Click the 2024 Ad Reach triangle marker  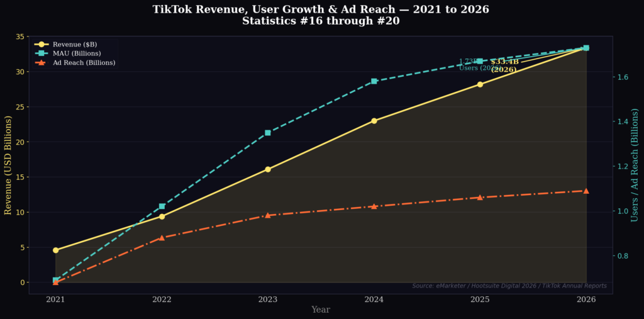[x=374, y=206]
